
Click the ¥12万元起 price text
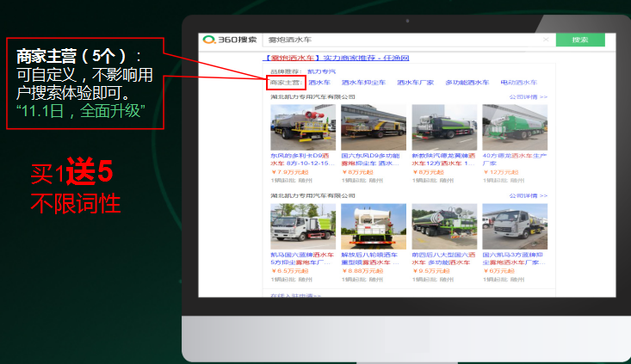tap(501, 172)
